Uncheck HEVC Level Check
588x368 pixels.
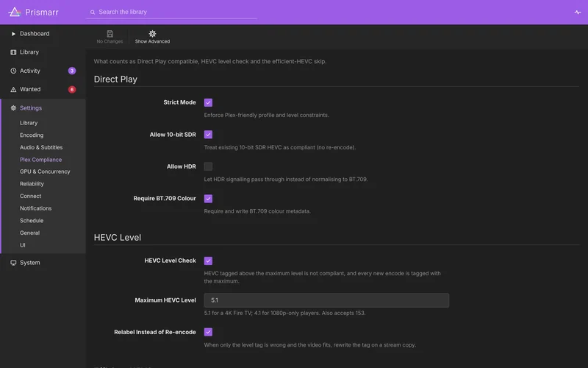point(208,261)
